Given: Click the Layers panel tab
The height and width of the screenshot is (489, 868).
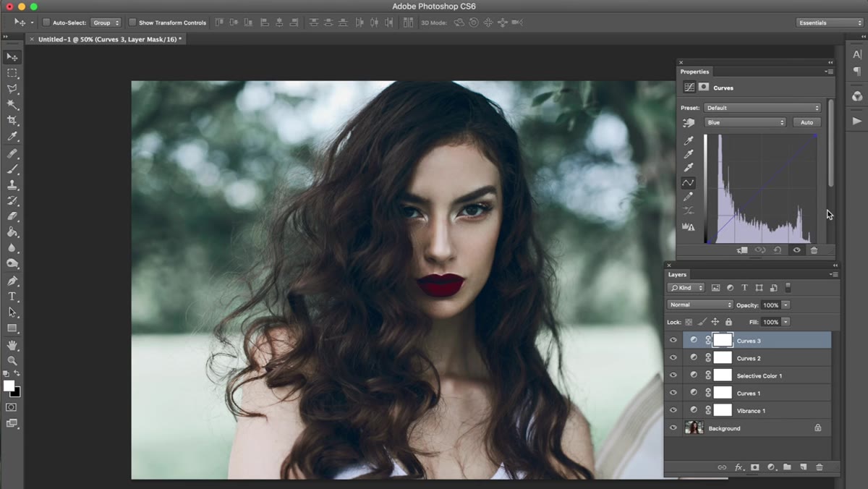Looking at the screenshot, I should pyautogui.click(x=677, y=275).
